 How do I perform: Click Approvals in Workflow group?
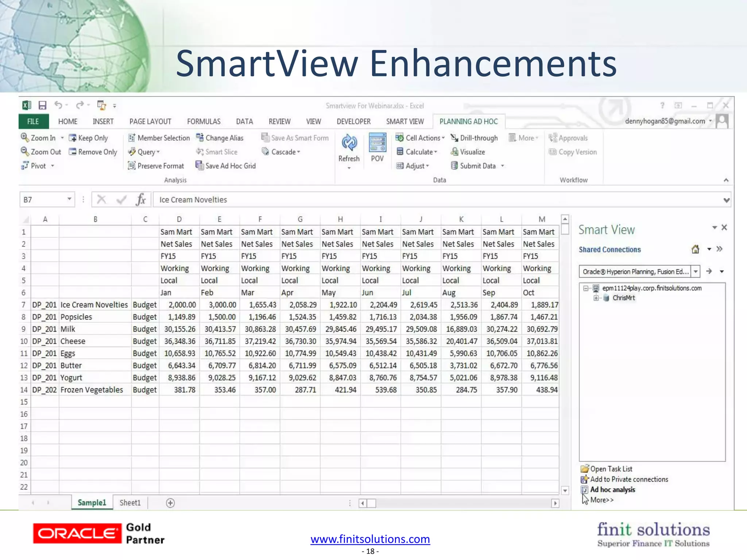coord(568,138)
